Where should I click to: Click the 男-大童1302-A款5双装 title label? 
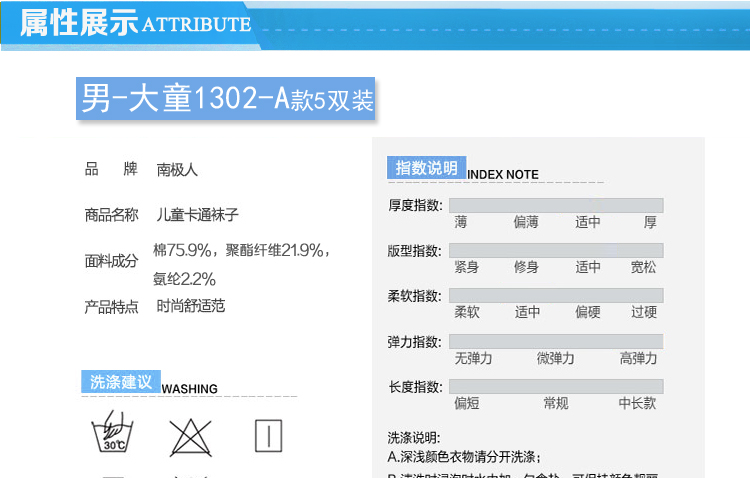(225, 99)
